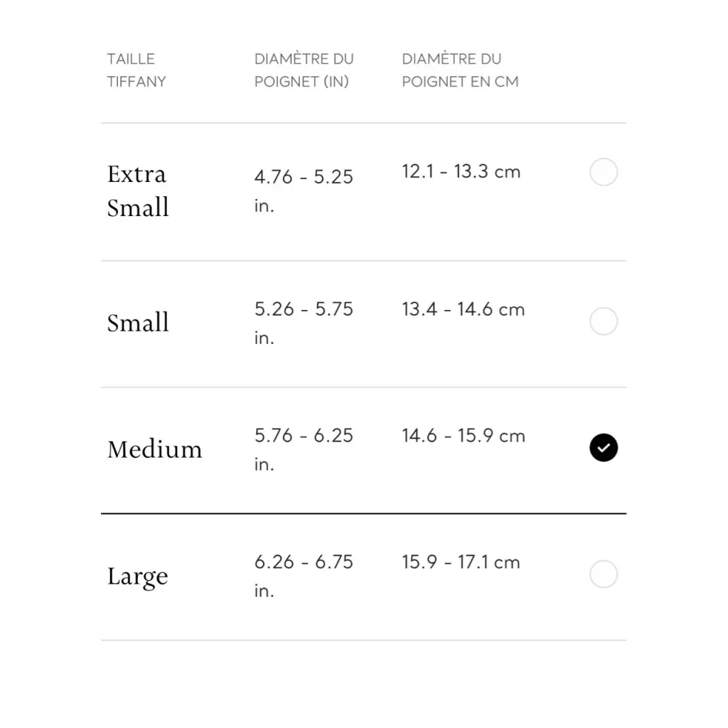
Task: Click the 4.76 - 5.25 in. measurement
Action: point(304,191)
